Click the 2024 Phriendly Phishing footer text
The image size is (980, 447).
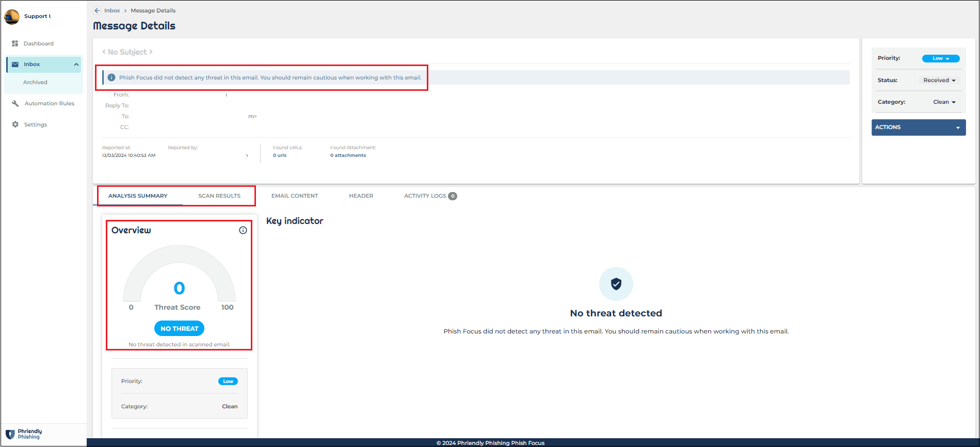click(490, 443)
